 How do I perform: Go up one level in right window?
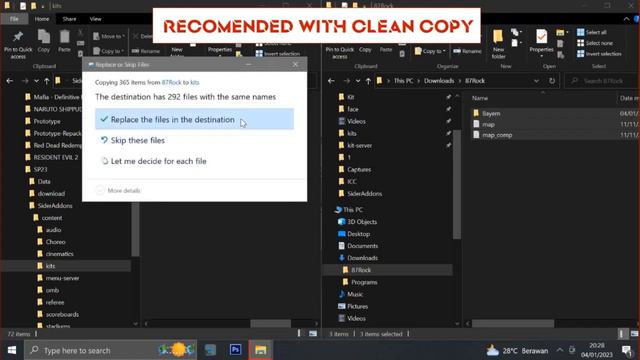point(368,81)
